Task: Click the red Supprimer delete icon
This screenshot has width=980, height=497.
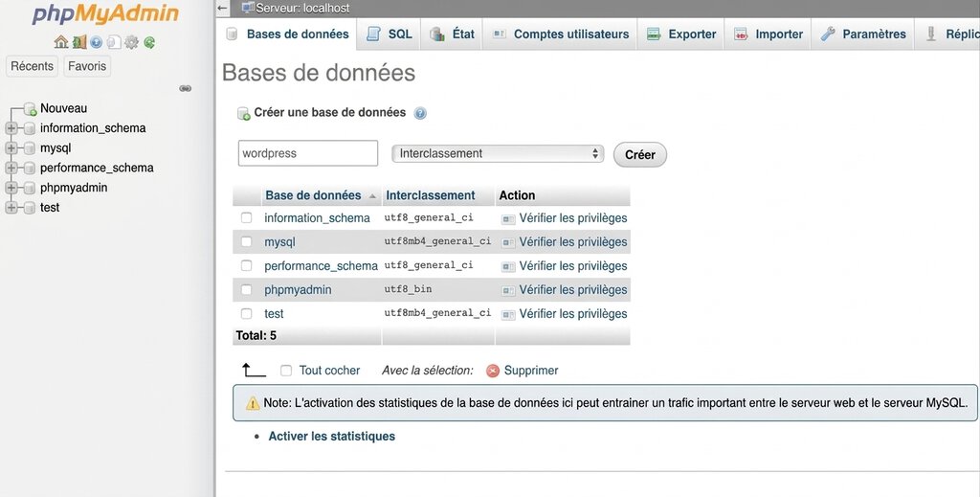Action: [493, 371]
